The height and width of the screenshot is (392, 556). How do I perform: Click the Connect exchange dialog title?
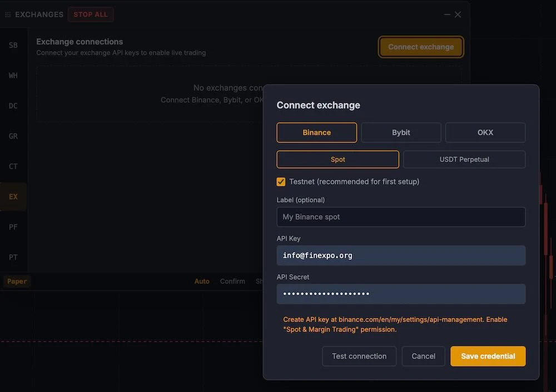(x=318, y=105)
